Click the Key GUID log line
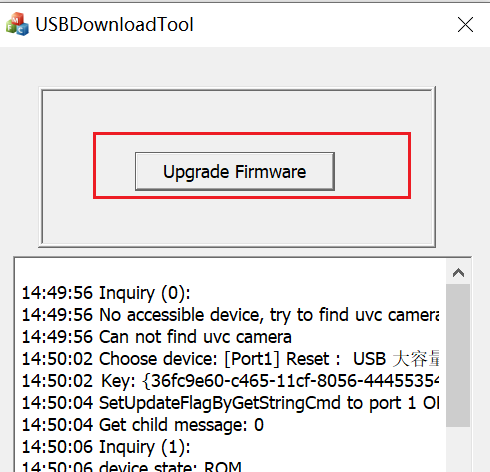This screenshot has width=490, height=472. click(x=230, y=381)
